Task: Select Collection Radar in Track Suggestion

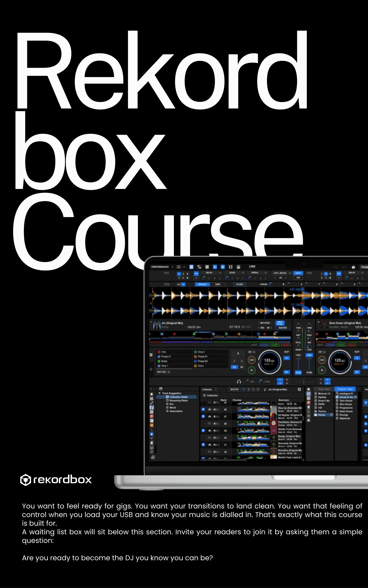Action: click(x=178, y=397)
